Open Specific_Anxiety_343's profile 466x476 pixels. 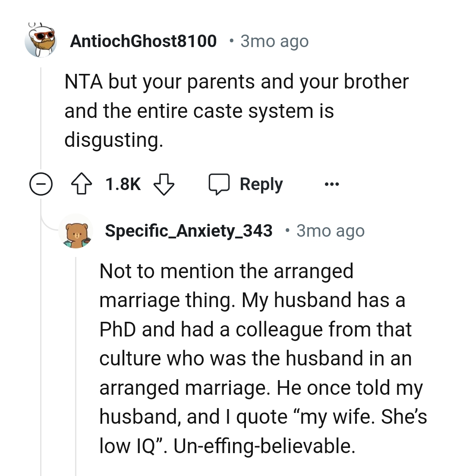(x=189, y=231)
